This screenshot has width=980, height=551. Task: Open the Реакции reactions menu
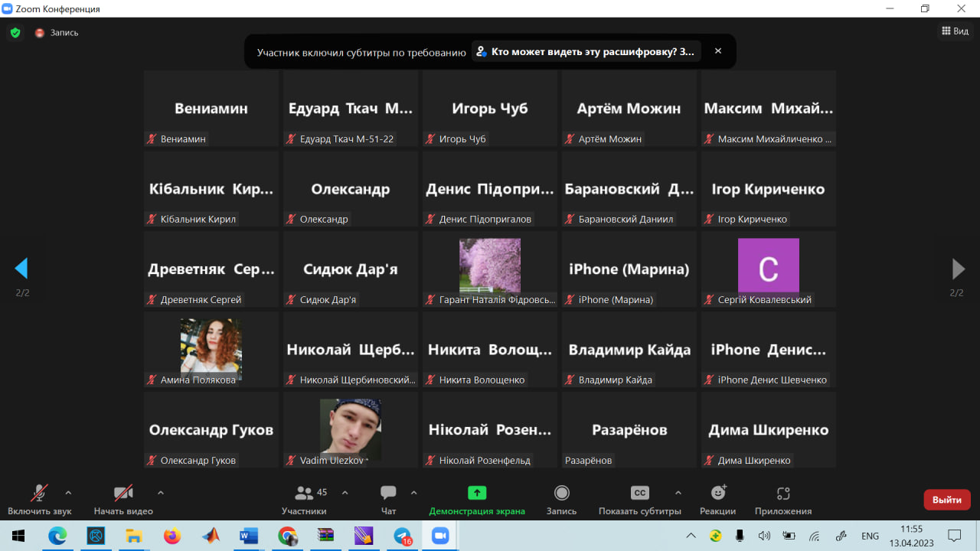pyautogui.click(x=717, y=494)
